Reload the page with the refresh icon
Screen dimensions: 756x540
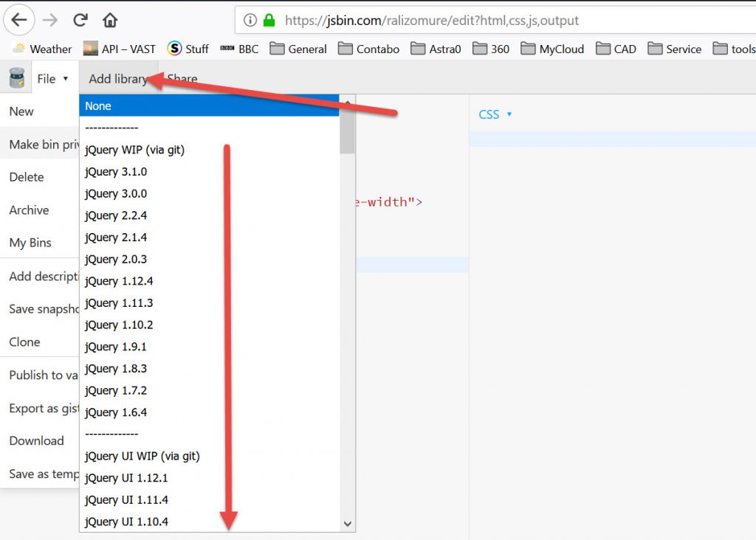coord(80,20)
